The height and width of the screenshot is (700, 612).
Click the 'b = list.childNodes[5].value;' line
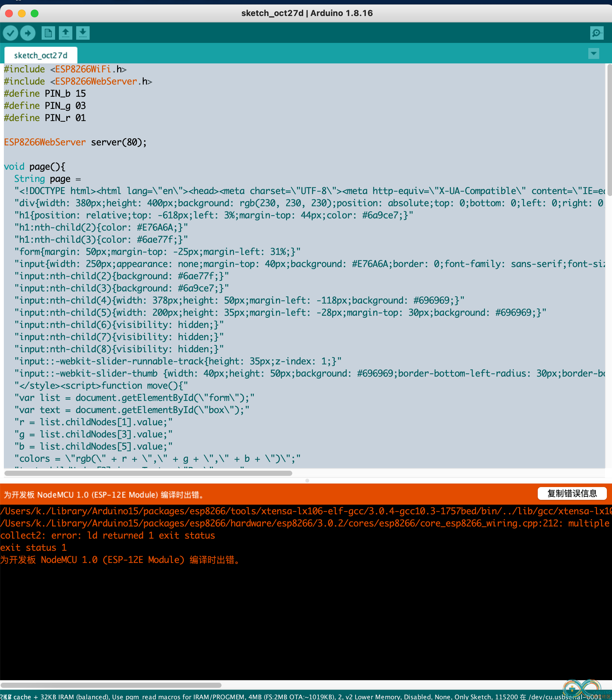93,446
